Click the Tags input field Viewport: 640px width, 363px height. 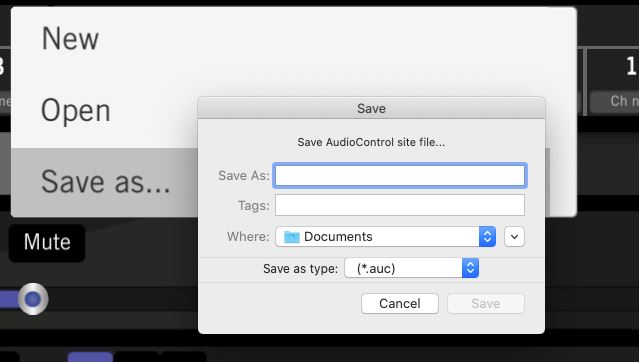[x=400, y=205]
